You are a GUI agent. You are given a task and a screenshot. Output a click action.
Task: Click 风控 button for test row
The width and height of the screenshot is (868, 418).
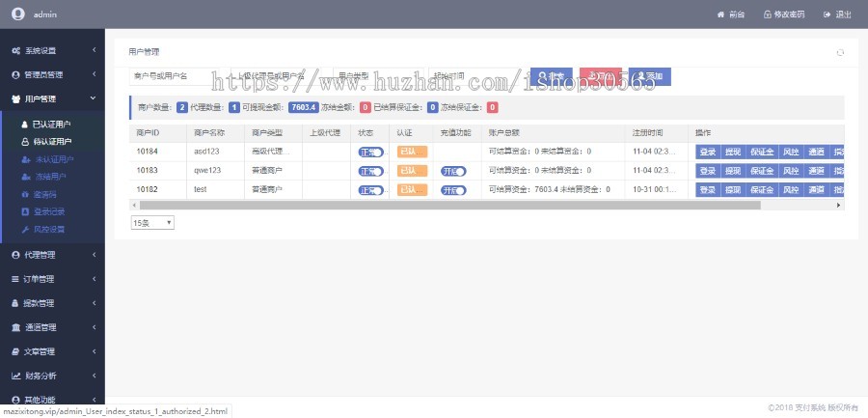791,190
